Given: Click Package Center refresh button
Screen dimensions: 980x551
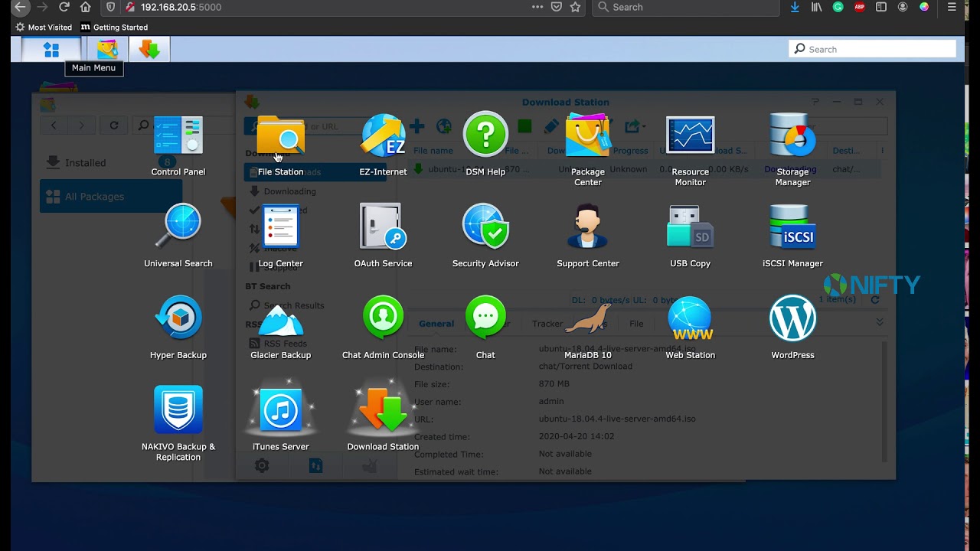Looking at the screenshot, I should [114, 126].
